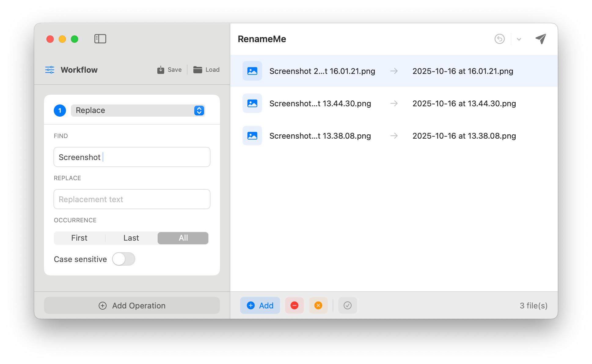Click the undo arrow icon in toolbar
This screenshot has width=592, height=364.
[499, 39]
